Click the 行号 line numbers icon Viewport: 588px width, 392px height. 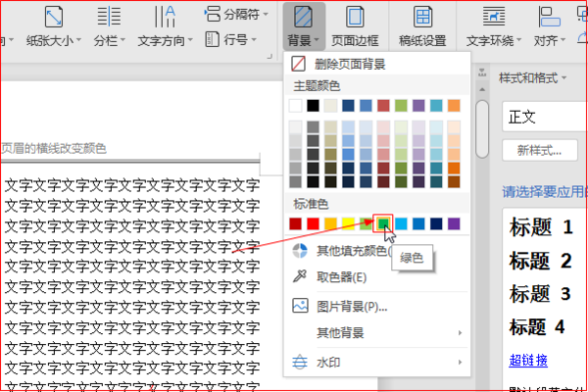coord(213,39)
